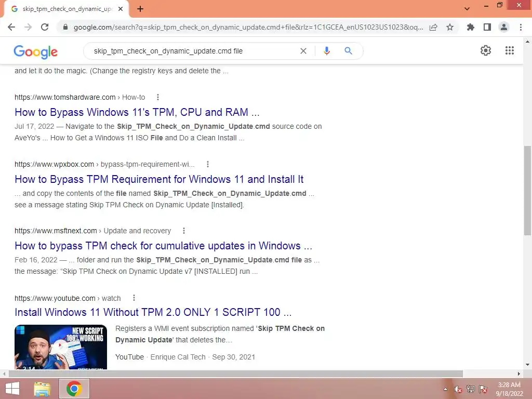Open 'How to Bypass TPM Requirement for Windows 11' link
The image size is (532, 399).
click(x=159, y=179)
